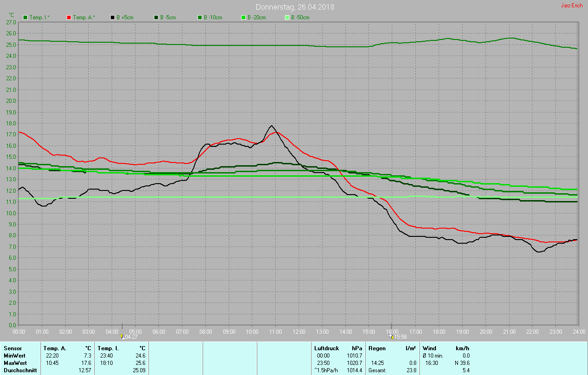Click the sunrise time label "04:27"

[x=131, y=337]
